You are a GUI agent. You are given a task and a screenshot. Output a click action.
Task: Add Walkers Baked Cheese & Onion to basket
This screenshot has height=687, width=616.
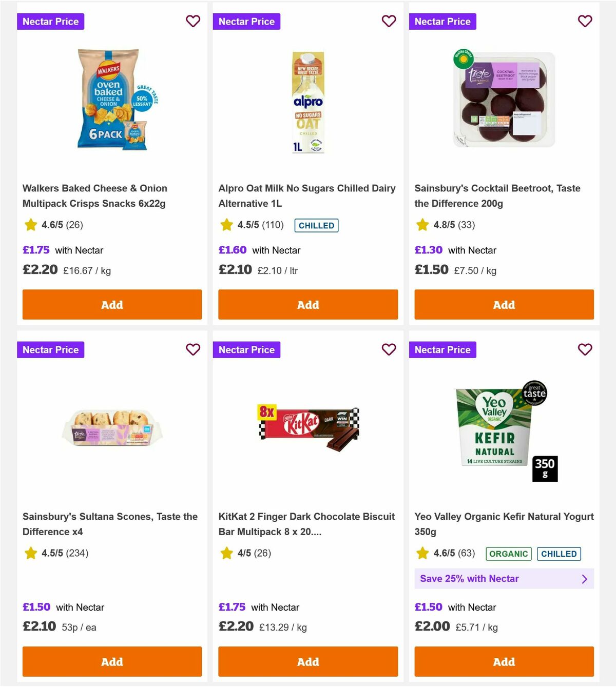(x=112, y=304)
